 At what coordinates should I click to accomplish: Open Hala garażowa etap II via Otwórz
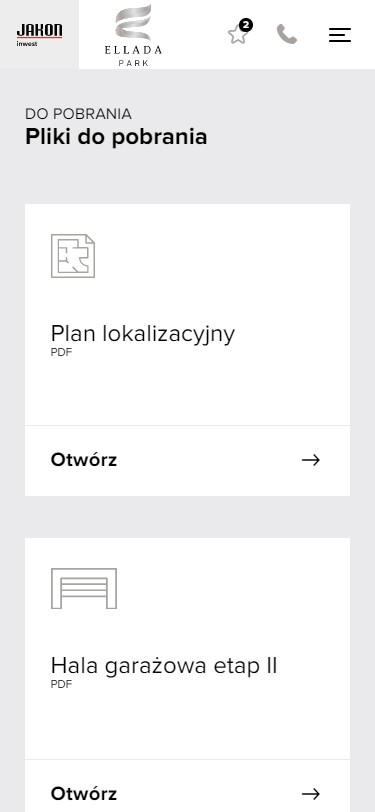coord(188,786)
